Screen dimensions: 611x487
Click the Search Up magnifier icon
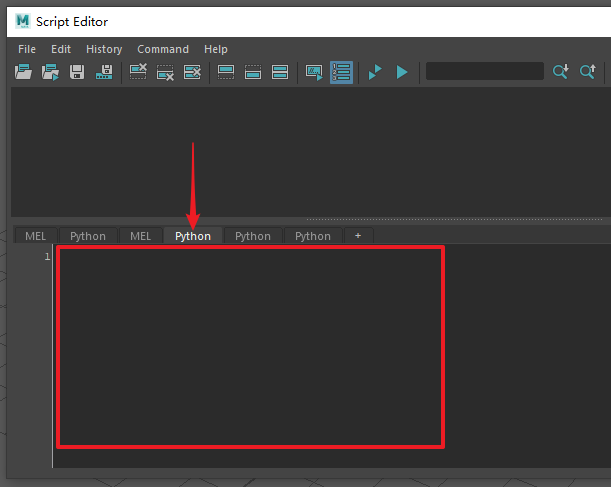coord(588,71)
